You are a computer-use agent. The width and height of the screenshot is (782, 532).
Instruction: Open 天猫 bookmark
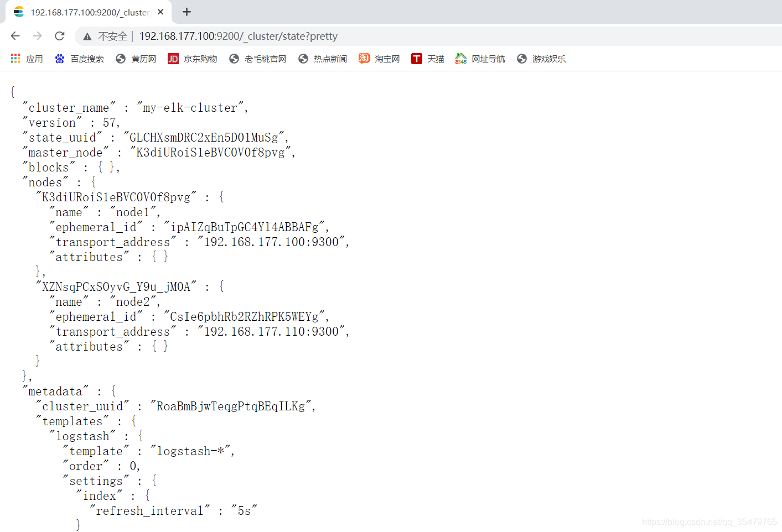point(427,59)
